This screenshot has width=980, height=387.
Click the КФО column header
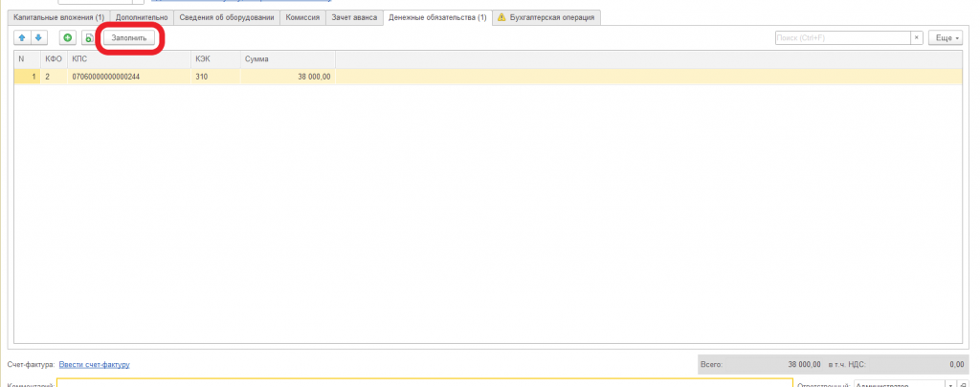pyautogui.click(x=54, y=59)
